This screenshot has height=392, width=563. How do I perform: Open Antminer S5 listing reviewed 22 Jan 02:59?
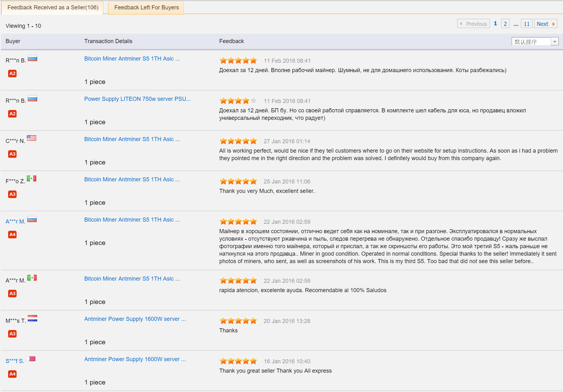point(132,220)
